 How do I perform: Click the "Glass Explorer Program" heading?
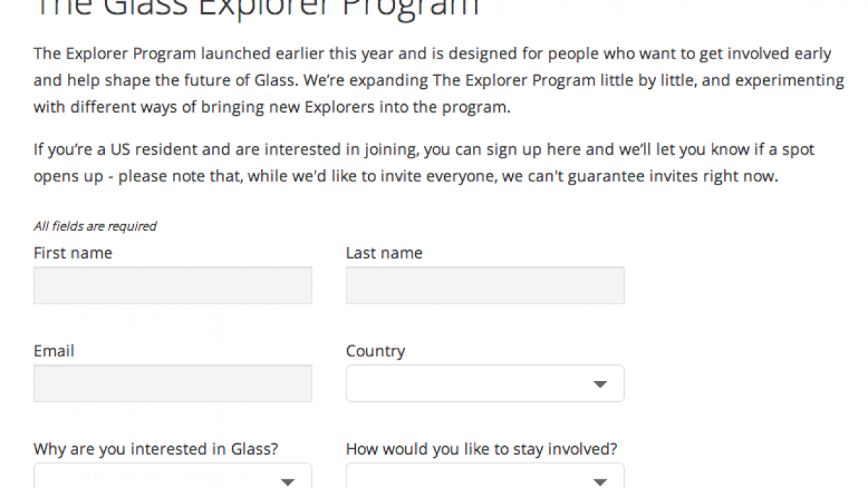(x=257, y=7)
